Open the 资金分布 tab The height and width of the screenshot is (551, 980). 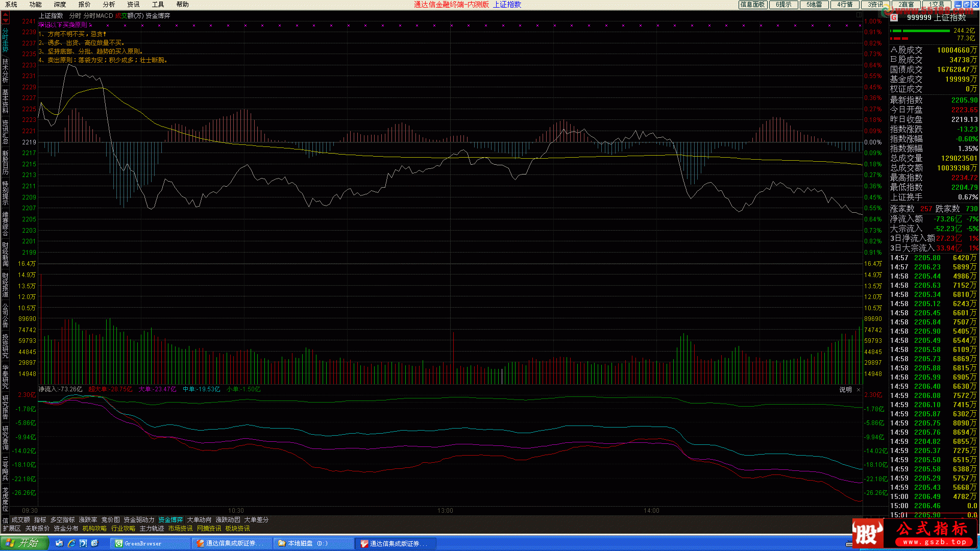pos(66,529)
